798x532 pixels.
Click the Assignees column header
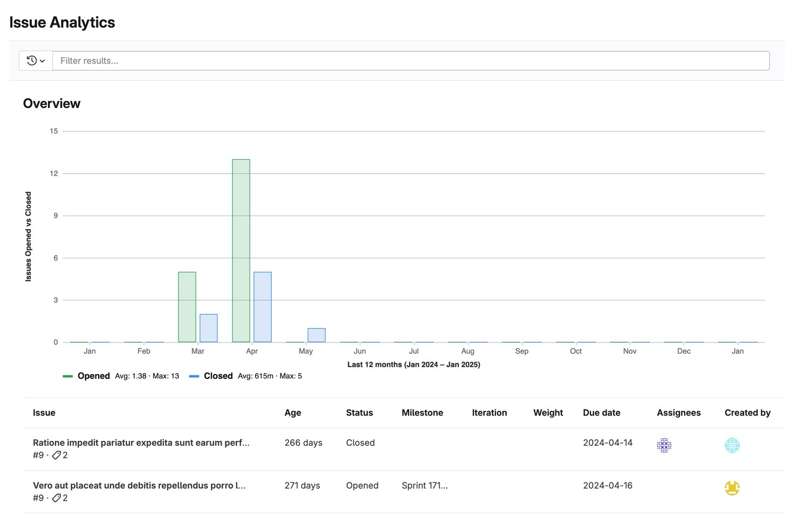679,413
